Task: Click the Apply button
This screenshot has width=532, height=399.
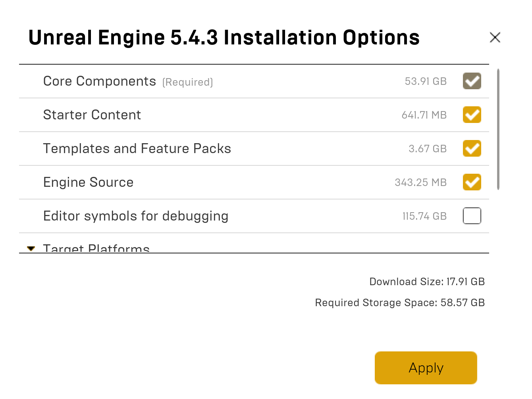Action: click(x=426, y=368)
